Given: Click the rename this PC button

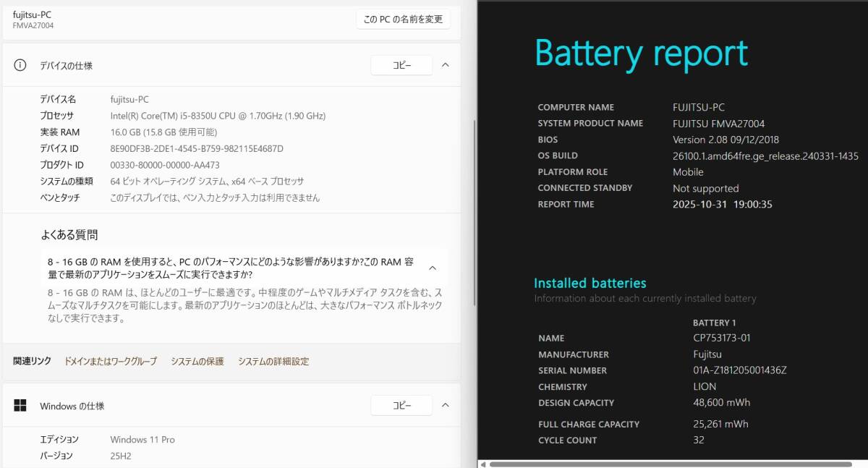Looking at the screenshot, I should coord(403,20).
